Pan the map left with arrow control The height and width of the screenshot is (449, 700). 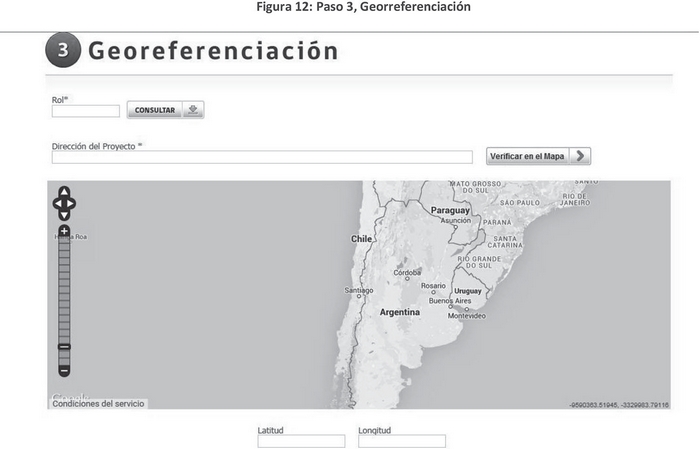(56, 204)
